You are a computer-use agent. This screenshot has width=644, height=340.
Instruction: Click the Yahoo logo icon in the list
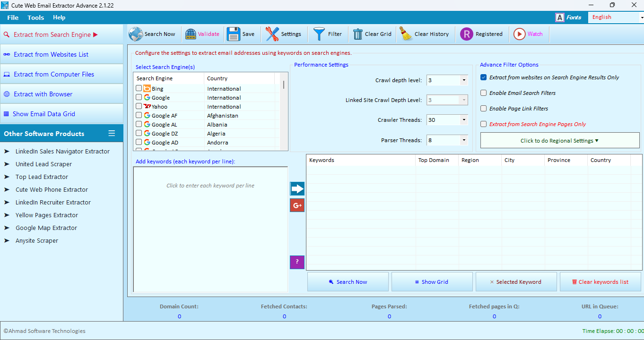tap(147, 106)
